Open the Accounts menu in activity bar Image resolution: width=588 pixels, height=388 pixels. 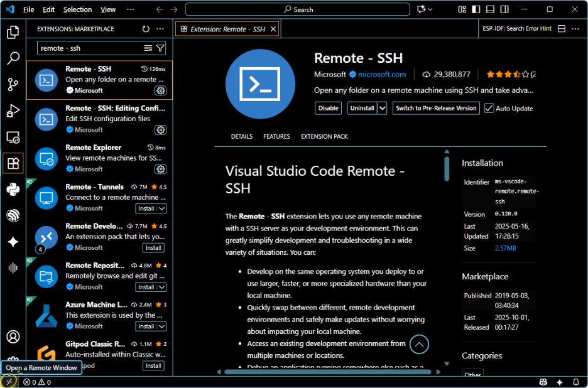point(13,337)
